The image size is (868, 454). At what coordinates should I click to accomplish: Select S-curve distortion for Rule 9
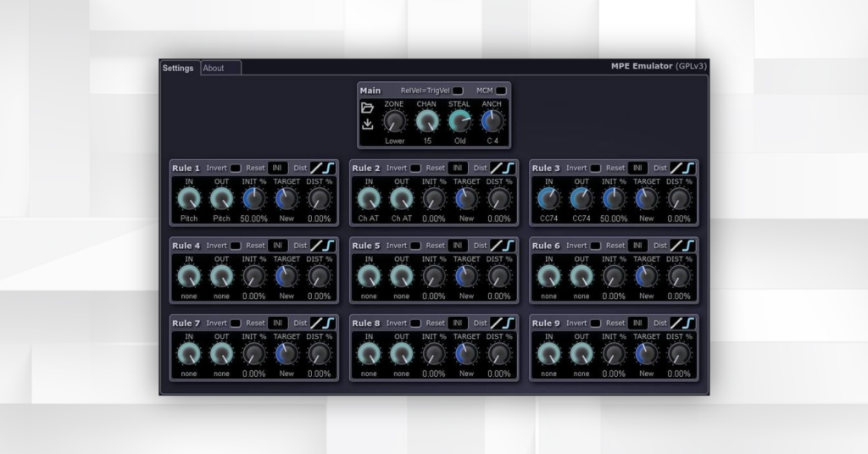pos(689,323)
